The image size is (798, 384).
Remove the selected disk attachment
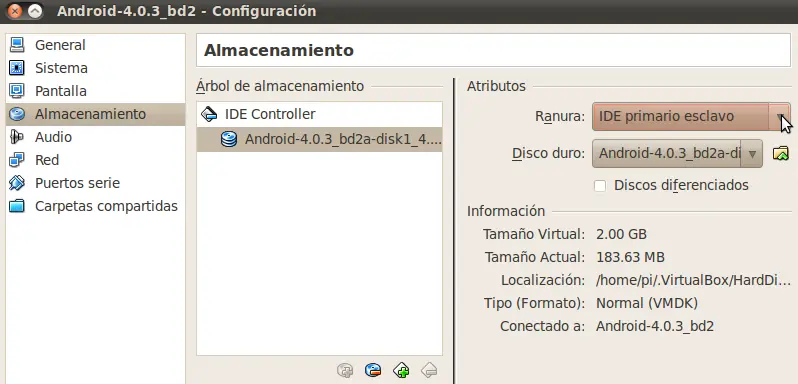click(x=373, y=370)
